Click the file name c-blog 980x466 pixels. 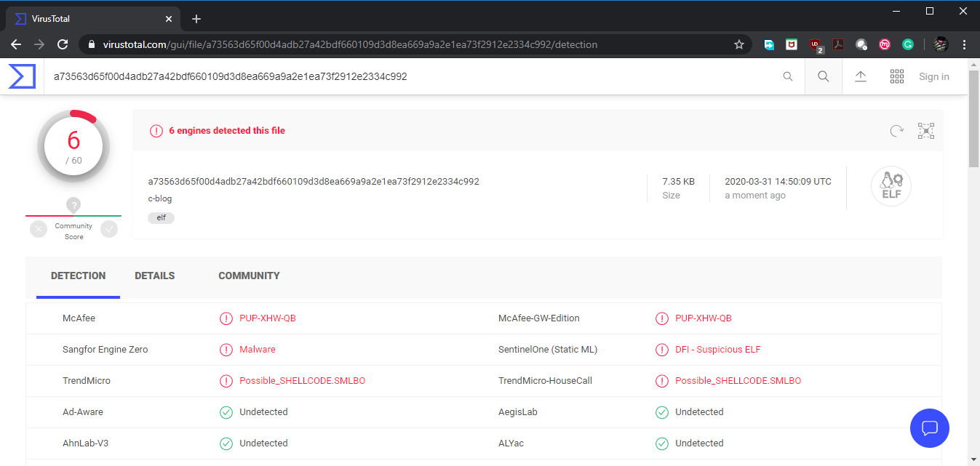pyautogui.click(x=160, y=198)
